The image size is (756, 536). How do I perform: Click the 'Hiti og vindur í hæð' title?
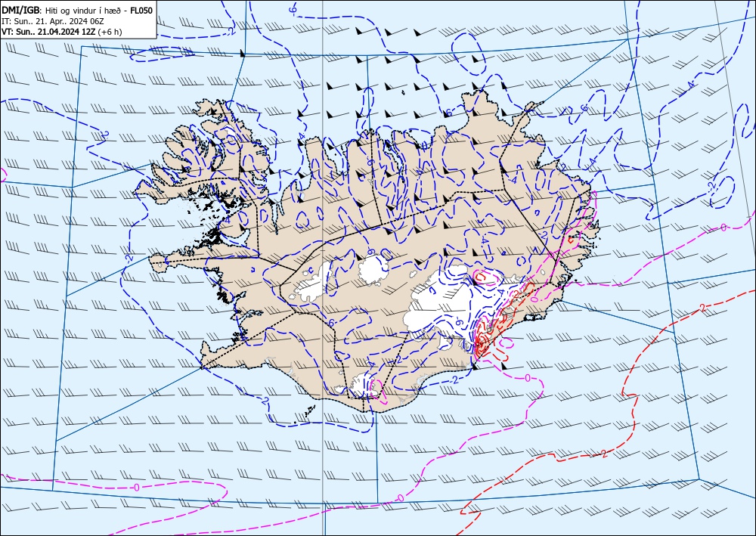click(x=85, y=10)
